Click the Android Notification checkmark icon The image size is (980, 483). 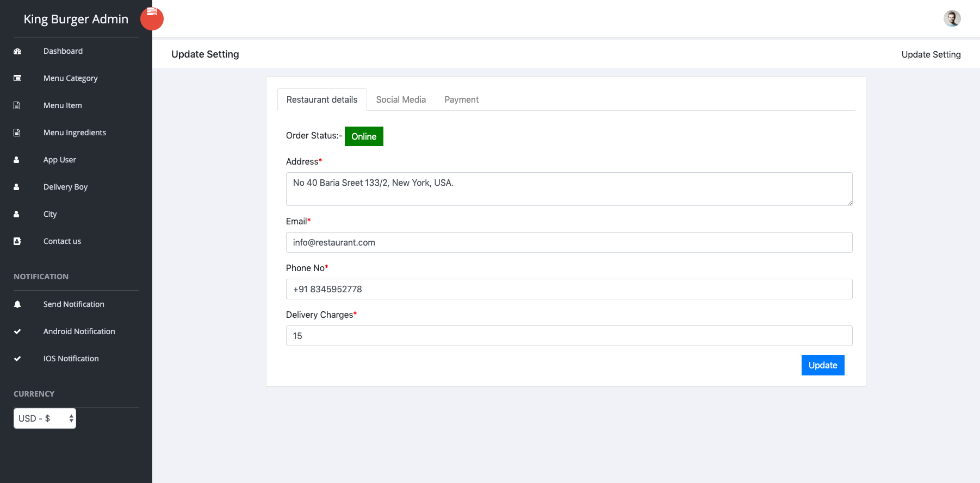[17, 331]
